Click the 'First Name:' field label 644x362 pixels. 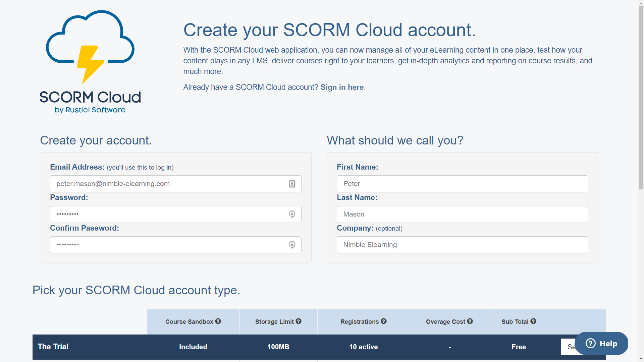click(358, 167)
